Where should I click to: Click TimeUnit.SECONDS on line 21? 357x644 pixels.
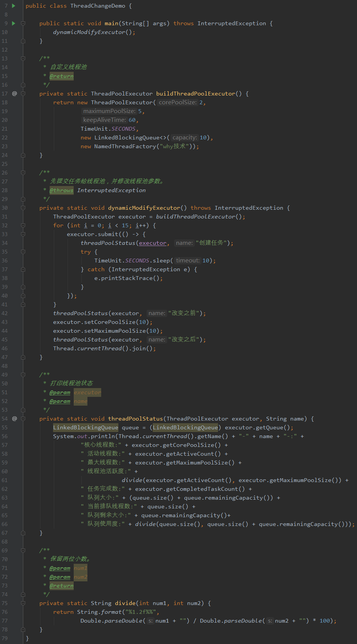(x=108, y=129)
